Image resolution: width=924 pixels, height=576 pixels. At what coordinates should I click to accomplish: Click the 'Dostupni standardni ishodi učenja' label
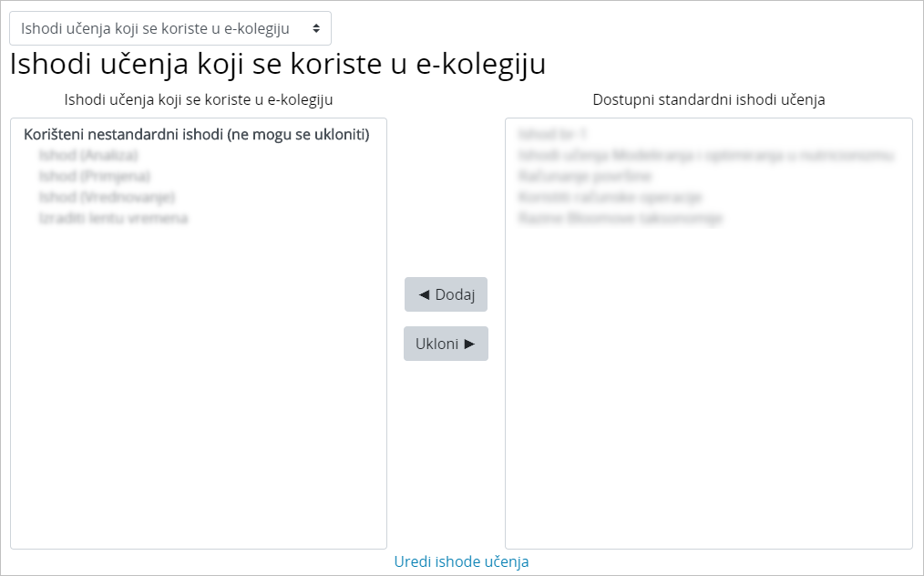pyautogui.click(x=708, y=99)
